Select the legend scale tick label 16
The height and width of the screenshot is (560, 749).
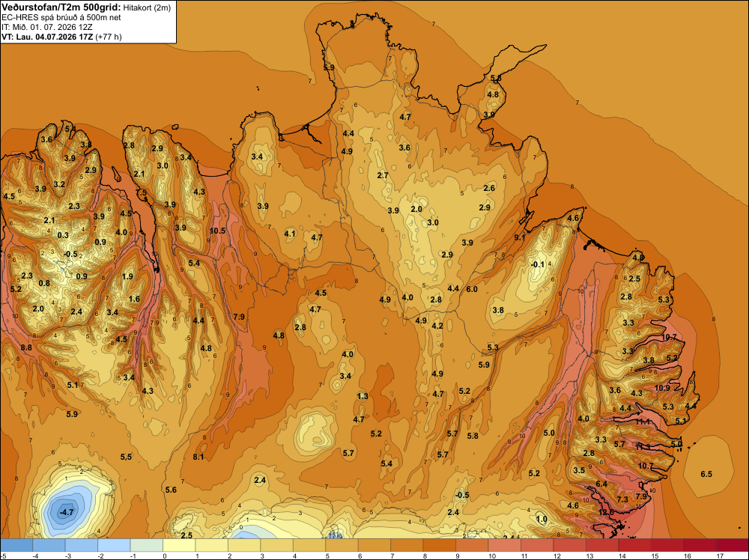[x=687, y=556]
